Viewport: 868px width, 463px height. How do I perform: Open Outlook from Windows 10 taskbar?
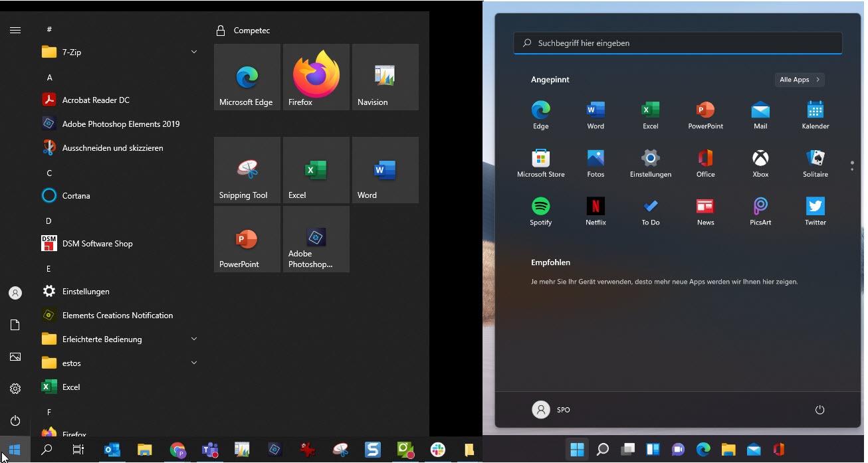112,450
